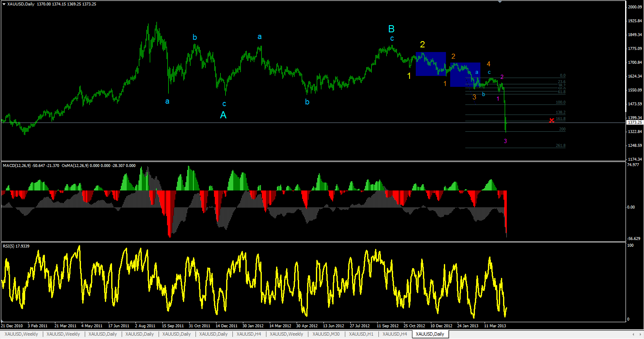Click the large cyan A wave label
The width and height of the screenshot is (644, 339).
(223, 115)
